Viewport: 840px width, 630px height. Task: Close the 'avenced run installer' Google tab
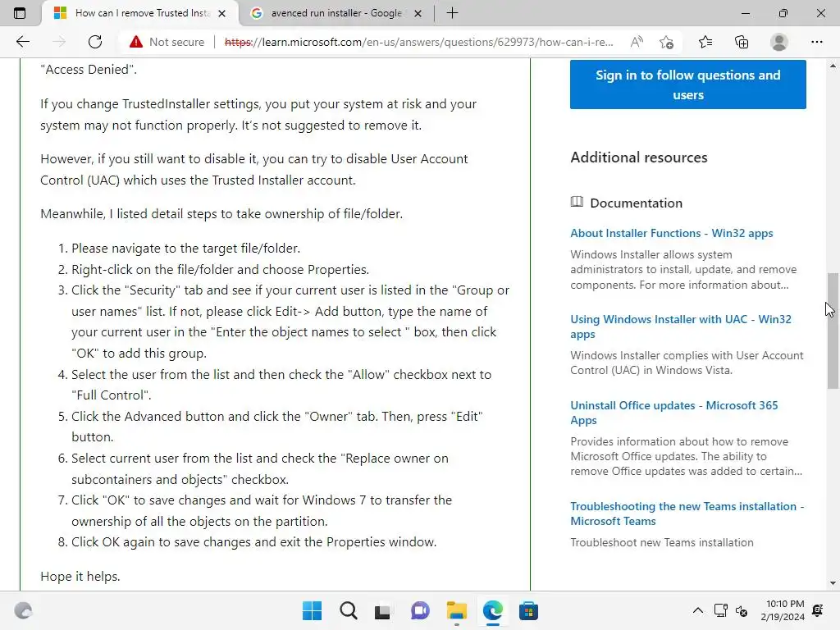(418, 13)
